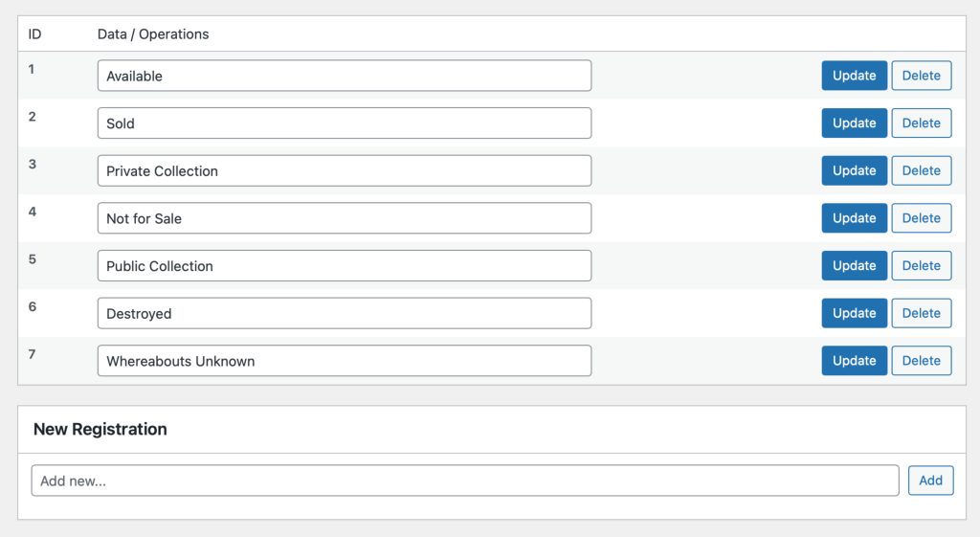Update the Public Collection entry

point(854,266)
